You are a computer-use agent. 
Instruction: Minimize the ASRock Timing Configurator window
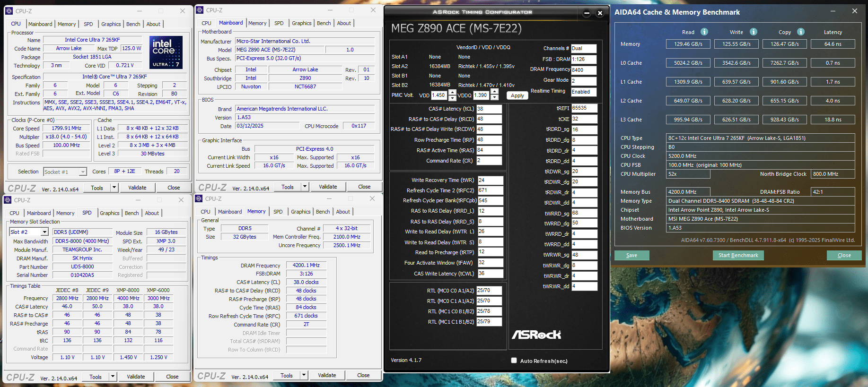pyautogui.click(x=587, y=13)
